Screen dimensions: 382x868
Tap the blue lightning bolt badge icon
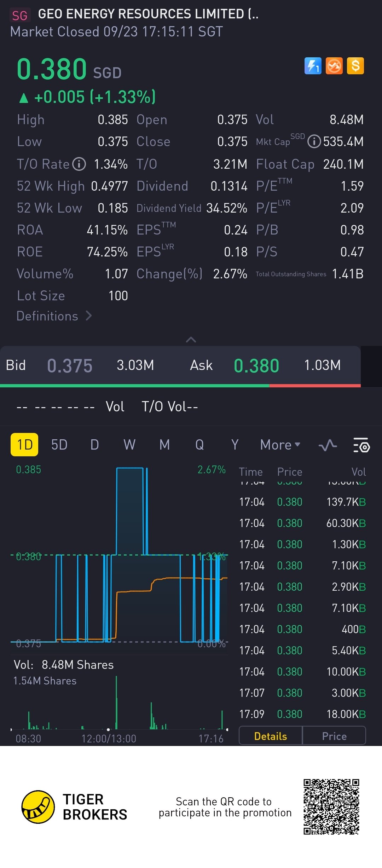click(313, 66)
